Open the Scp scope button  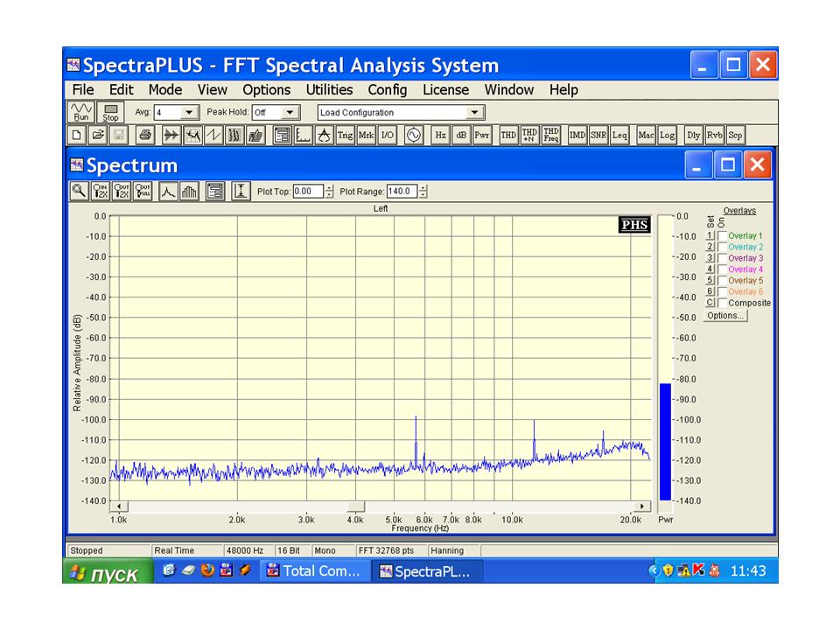[736, 135]
